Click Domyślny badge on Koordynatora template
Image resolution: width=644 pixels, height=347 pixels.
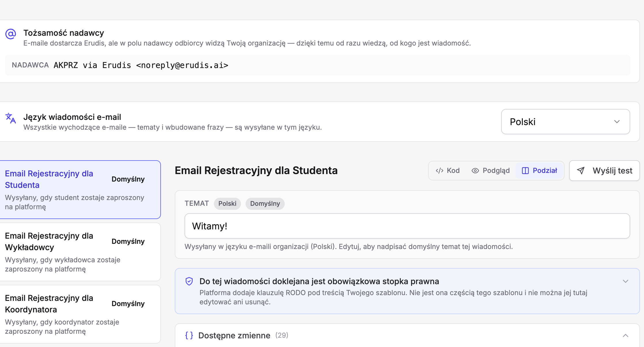pyautogui.click(x=128, y=304)
